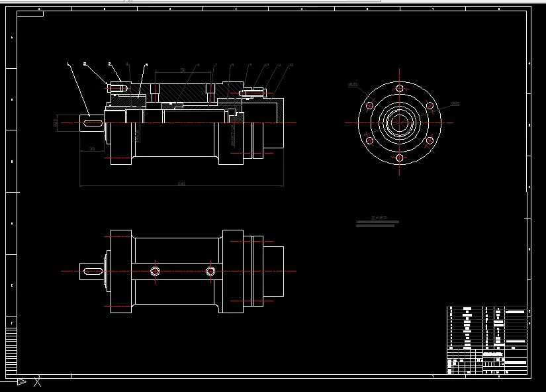Select the vertical Ø20 shaft diameter dimension
The width and height of the screenshot is (546, 392).
[x=55, y=123]
